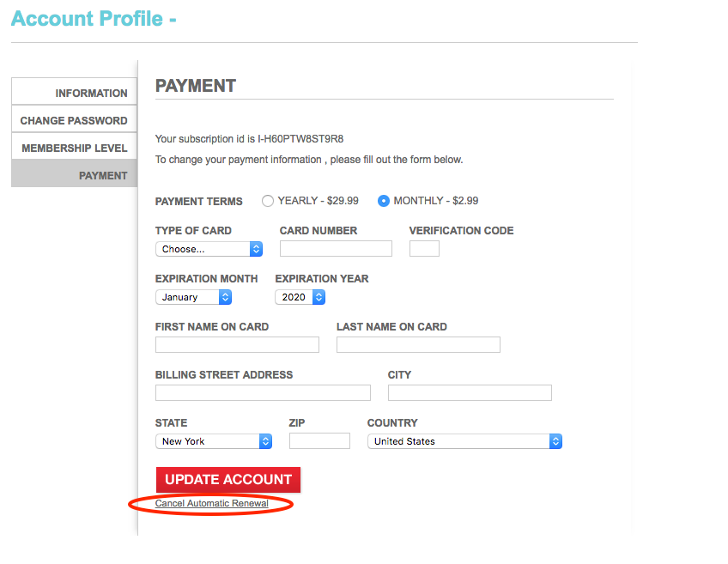Click the Cancel Automatic Renewal link
Image resolution: width=728 pixels, height=564 pixels.
coord(212,503)
